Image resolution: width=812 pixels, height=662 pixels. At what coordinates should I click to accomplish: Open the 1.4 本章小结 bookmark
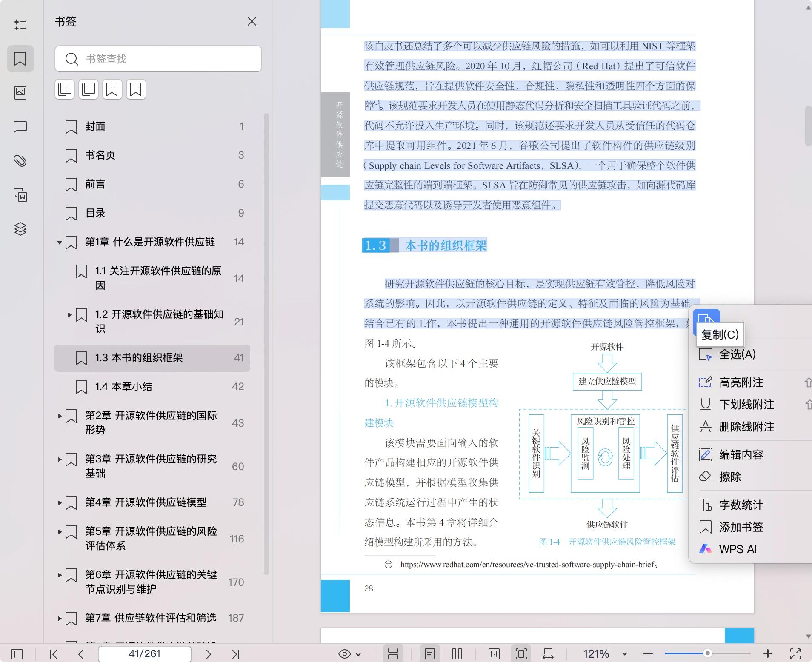coord(152,387)
